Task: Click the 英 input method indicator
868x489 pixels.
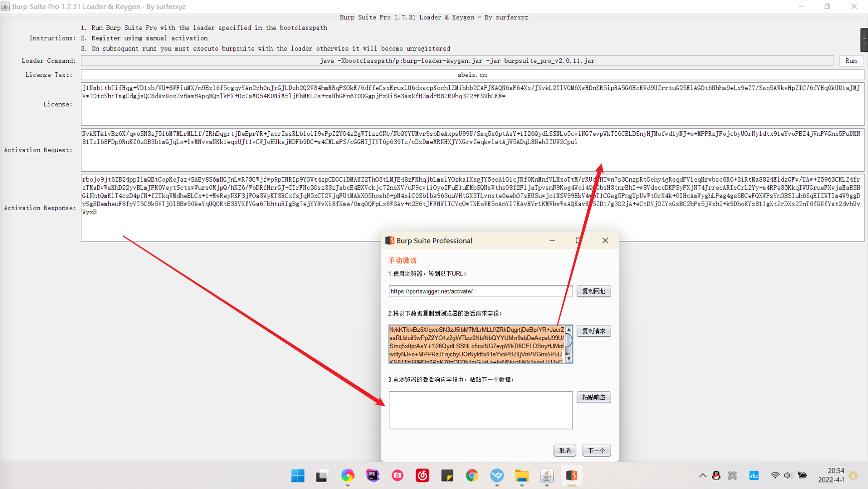Action: 732,476
